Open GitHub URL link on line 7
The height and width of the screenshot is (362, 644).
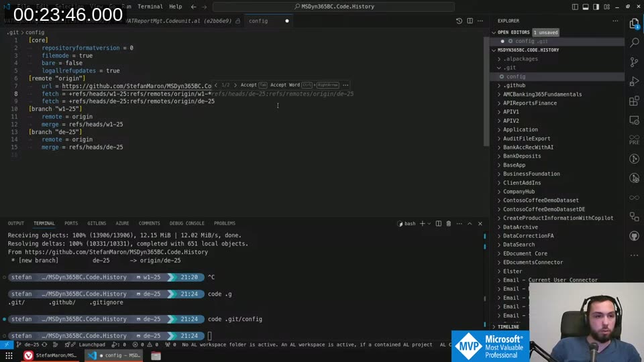point(137,86)
